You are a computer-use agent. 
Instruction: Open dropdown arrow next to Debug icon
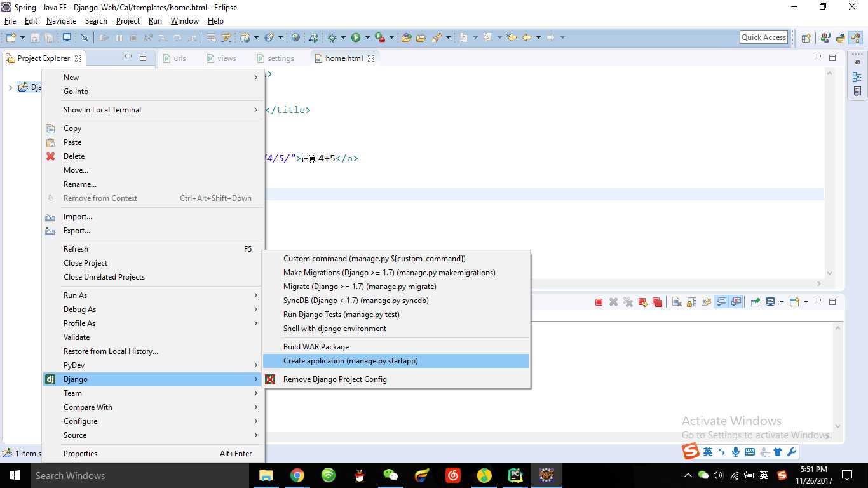click(343, 37)
